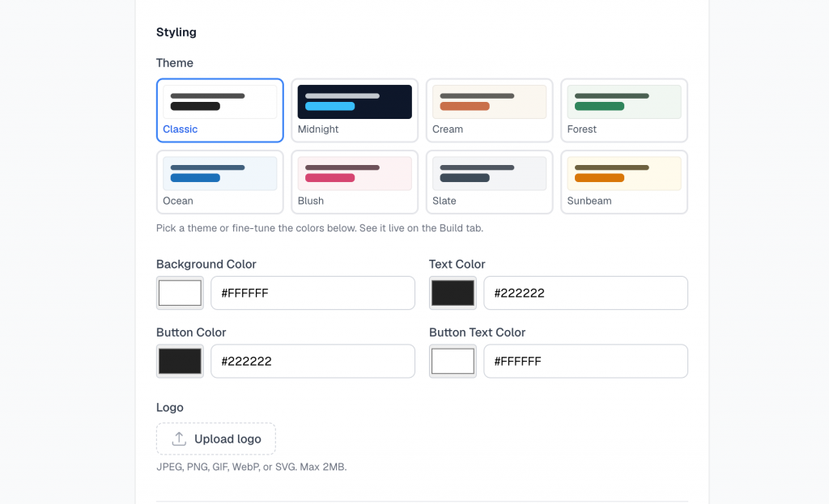Edit the Button Color hex value field
This screenshot has height=504, width=829.
tap(313, 362)
